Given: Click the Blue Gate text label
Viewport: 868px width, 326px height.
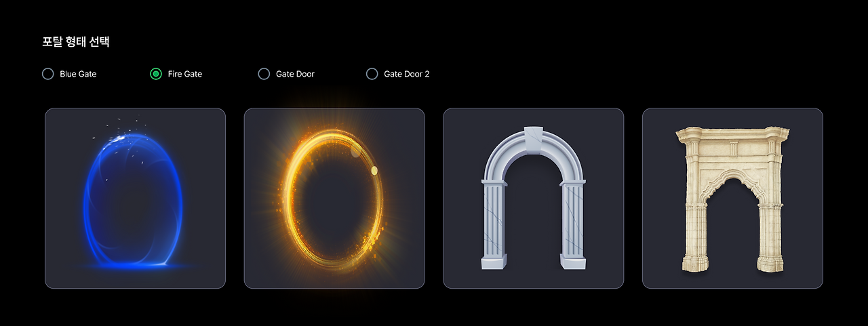Looking at the screenshot, I should [78, 74].
